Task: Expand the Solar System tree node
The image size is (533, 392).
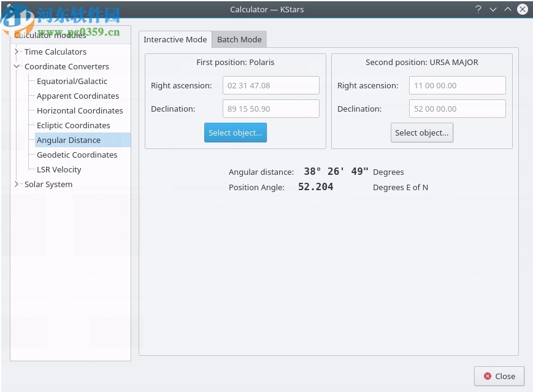Action: tap(16, 184)
